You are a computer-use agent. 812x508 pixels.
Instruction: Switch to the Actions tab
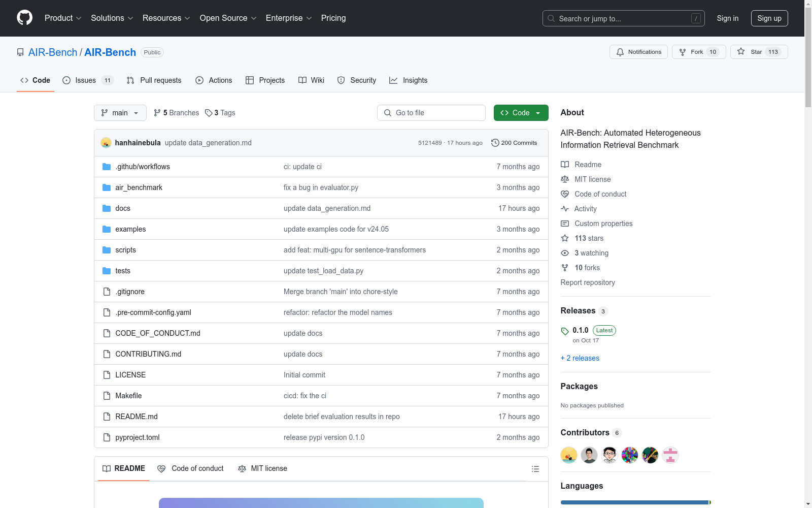click(214, 80)
